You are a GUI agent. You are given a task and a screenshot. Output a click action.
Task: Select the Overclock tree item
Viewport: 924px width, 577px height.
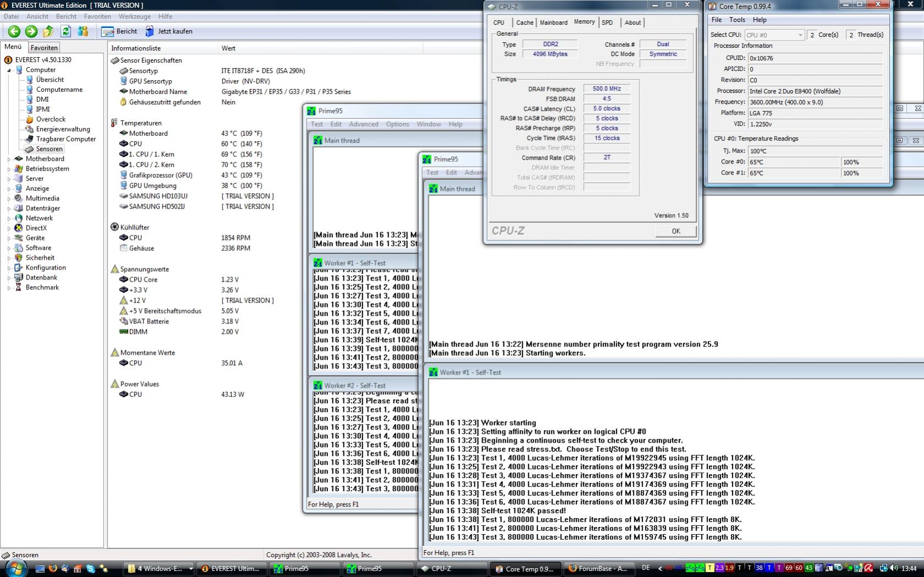tap(51, 119)
